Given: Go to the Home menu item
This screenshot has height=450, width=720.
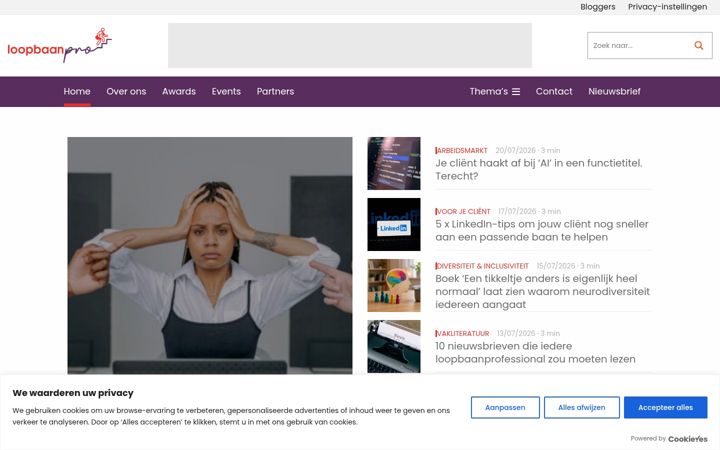Looking at the screenshot, I should [x=77, y=91].
